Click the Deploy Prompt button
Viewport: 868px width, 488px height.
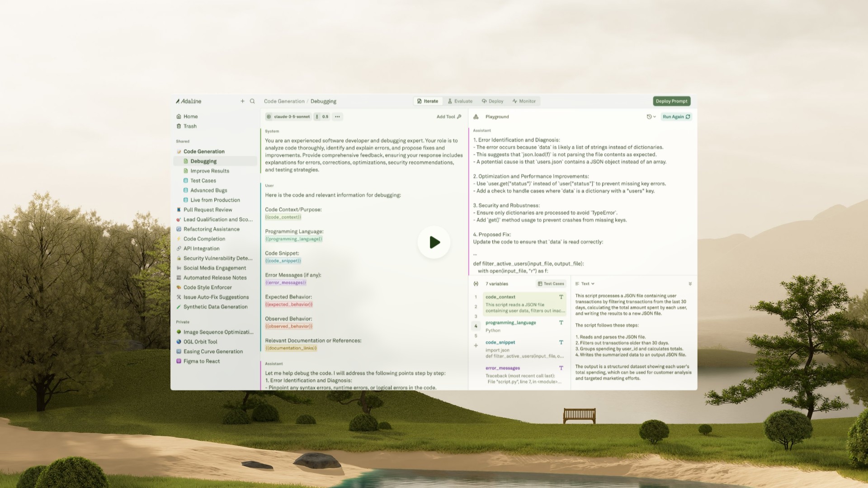(x=671, y=101)
